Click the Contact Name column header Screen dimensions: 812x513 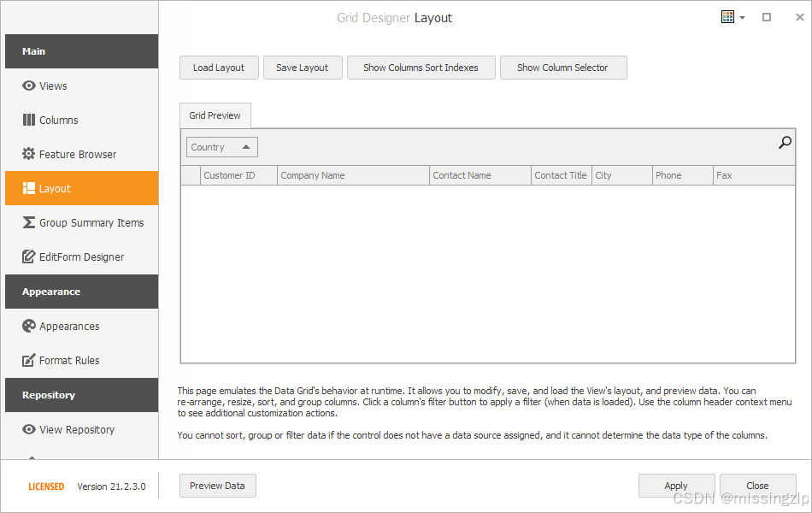(x=480, y=175)
